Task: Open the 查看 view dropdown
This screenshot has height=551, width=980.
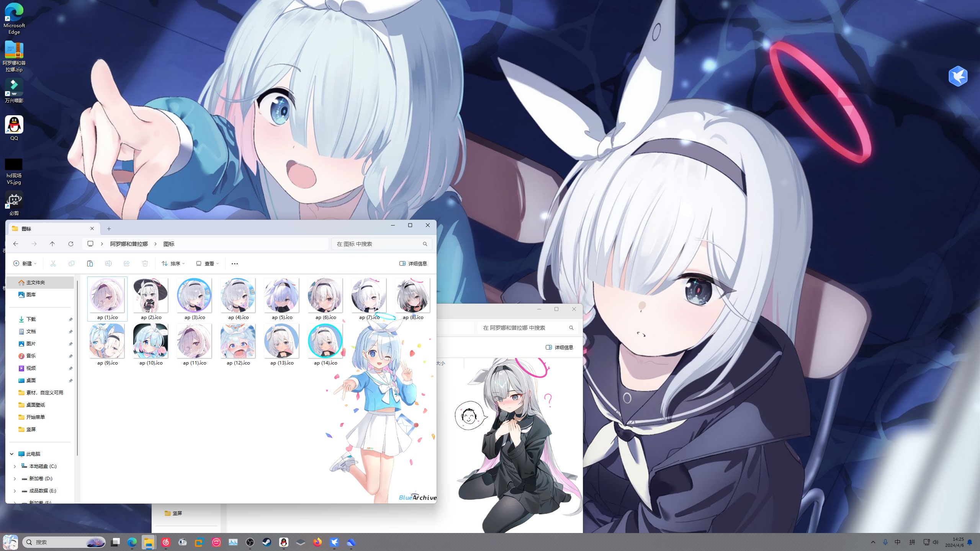Action: pos(208,263)
